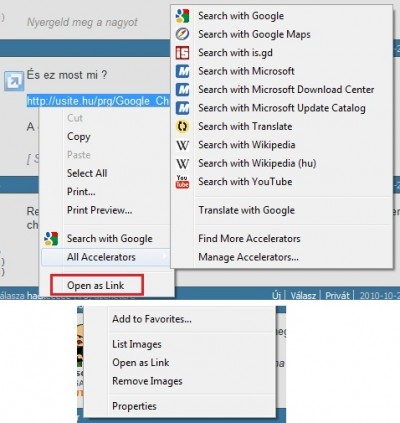Click the compass icon for Google Maps search
The height and width of the screenshot is (423, 400).
coord(182,34)
